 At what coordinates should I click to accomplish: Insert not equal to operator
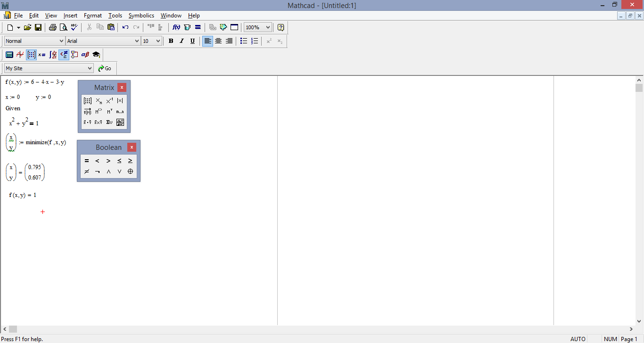[87, 171]
